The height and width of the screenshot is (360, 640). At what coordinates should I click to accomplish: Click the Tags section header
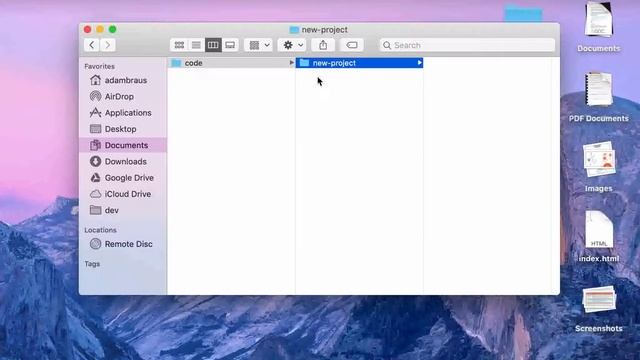click(92, 264)
